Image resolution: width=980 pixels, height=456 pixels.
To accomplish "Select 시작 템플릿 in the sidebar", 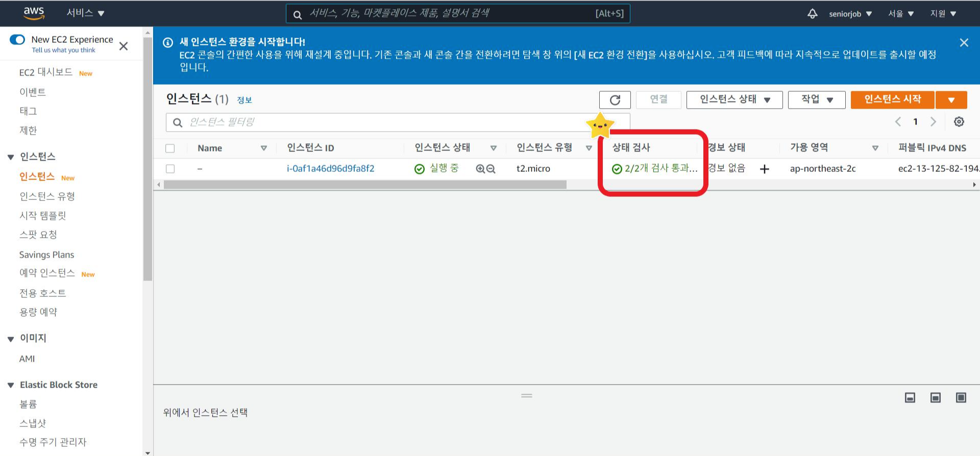I will [x=43, y=215].
